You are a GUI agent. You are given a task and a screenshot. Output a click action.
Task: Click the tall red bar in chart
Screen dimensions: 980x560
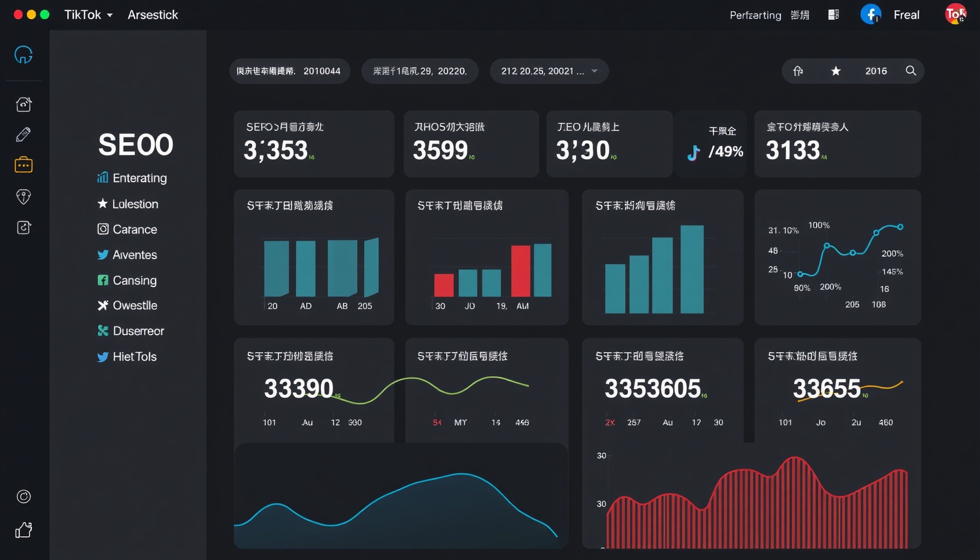(521, 271)
